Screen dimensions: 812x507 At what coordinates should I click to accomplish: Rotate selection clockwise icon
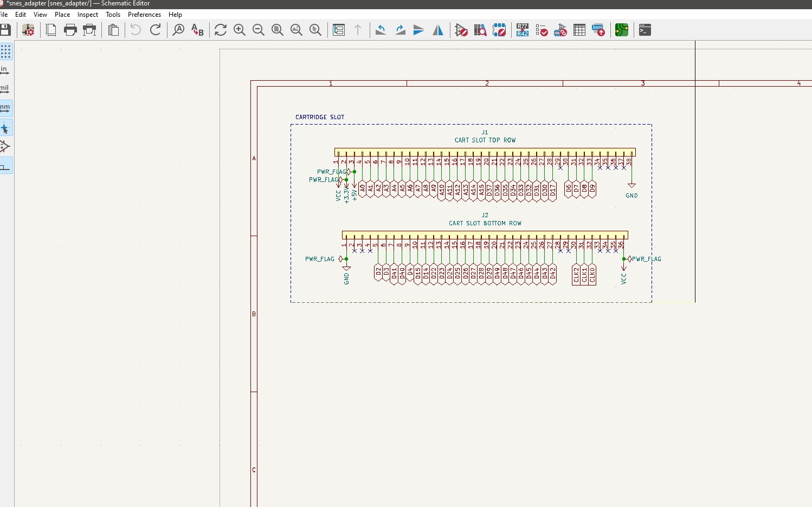pos(400,30)
